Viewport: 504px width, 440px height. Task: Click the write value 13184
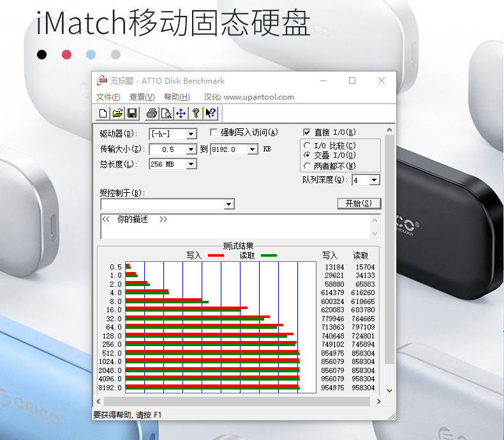coord(334,267)
